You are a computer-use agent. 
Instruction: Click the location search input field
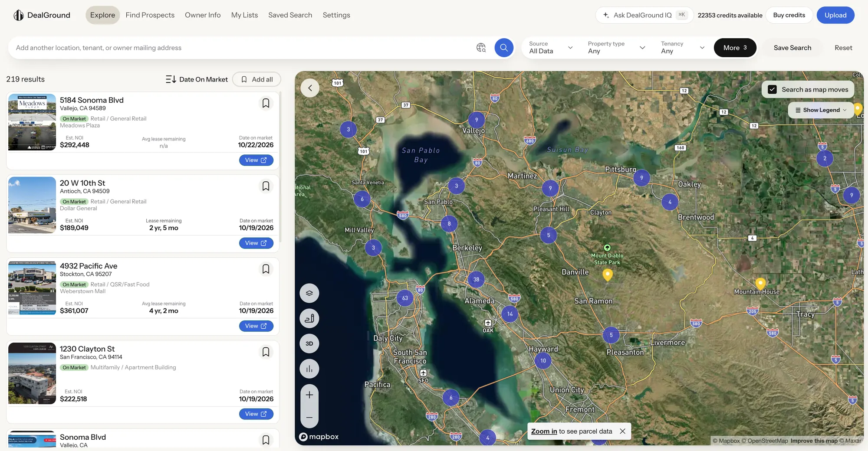(243, 48)
